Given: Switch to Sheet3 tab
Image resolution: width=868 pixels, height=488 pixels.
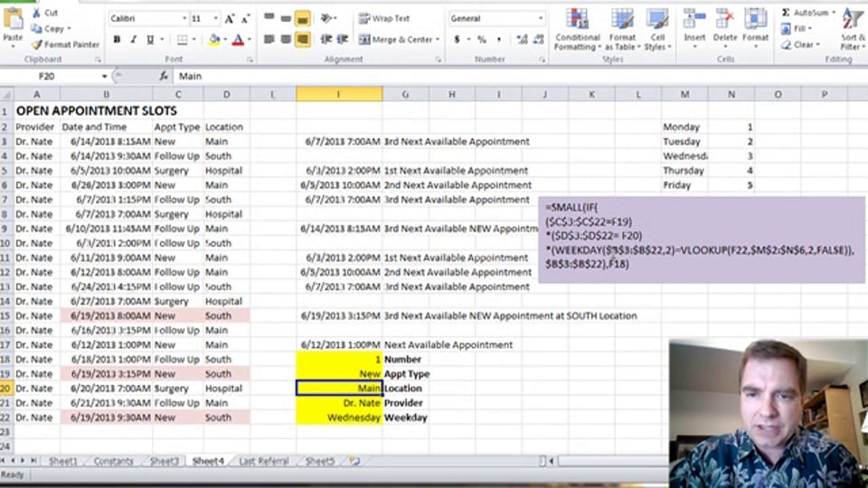Looking at the screenshot, I should 164,461.
